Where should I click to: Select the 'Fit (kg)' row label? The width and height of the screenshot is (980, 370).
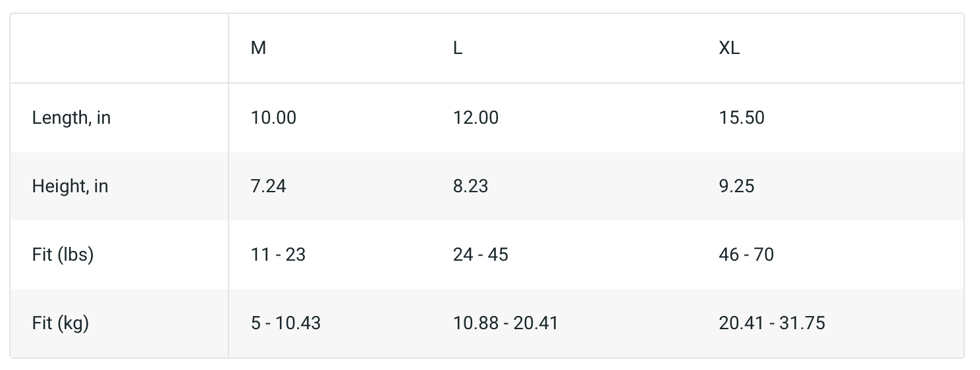[x=61, y=323]
